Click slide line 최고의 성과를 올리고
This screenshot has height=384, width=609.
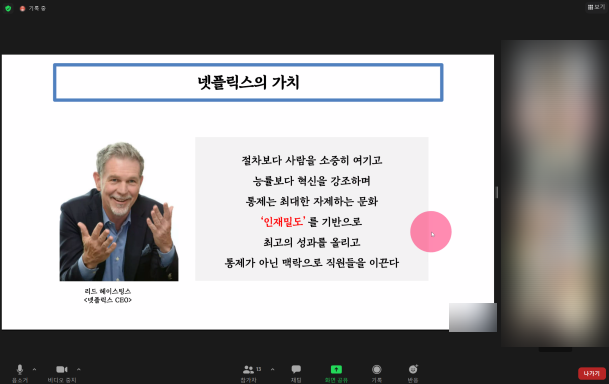pyautogui.click(x=312, y=242)
